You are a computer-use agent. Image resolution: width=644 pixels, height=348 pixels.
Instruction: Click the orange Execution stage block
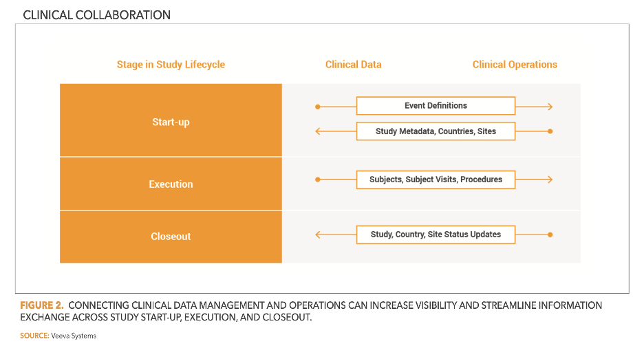tap(171, 184)
